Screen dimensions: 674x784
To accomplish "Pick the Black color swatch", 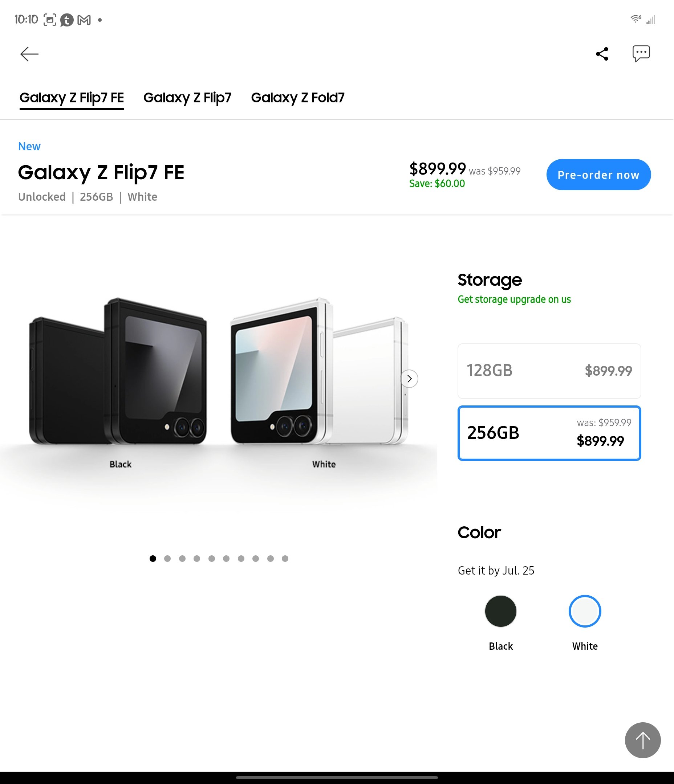I will 500,611.
